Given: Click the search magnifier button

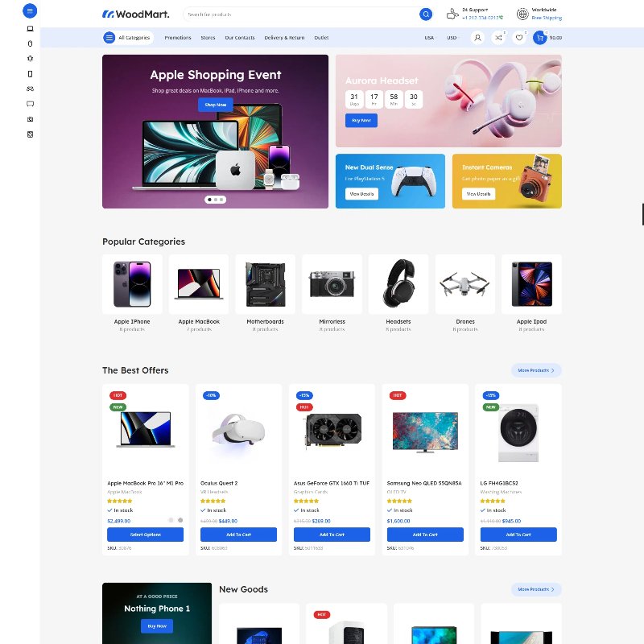Looking at the screenshot, I should [425, 14].
